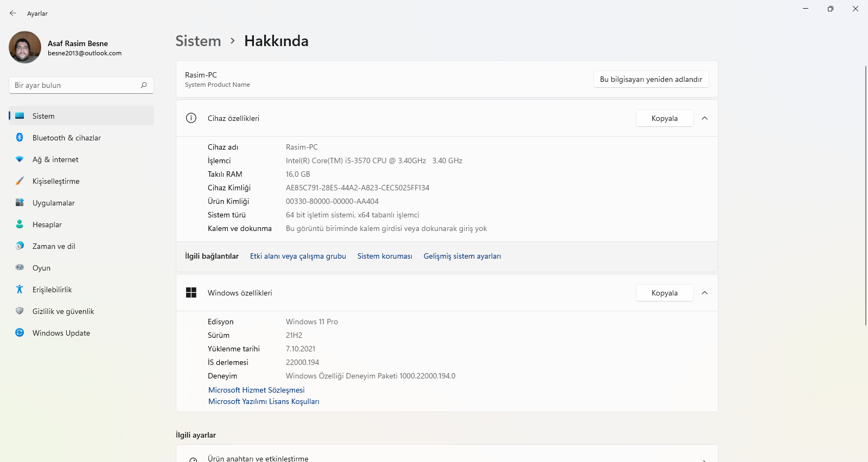Click the Bluetooth icon in the sidebar
This screenshot has width=868, height=462.
pyautogui.click(x=20, y=138)
